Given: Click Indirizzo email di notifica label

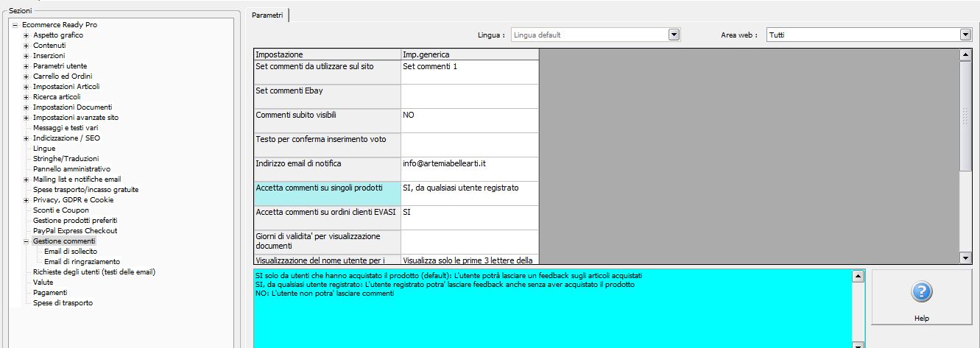Looking at the screenshot, I should click(x=327, y=169).
